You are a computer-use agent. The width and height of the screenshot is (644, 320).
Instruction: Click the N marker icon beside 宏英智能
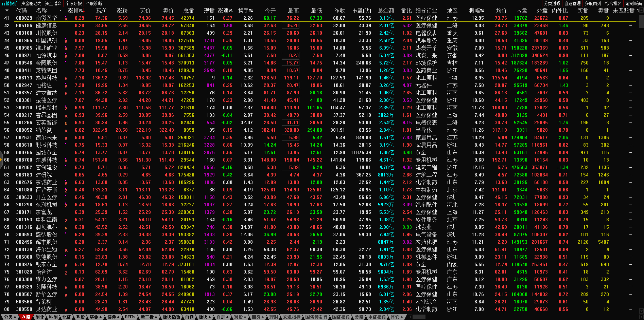click(x=66, y=123)
